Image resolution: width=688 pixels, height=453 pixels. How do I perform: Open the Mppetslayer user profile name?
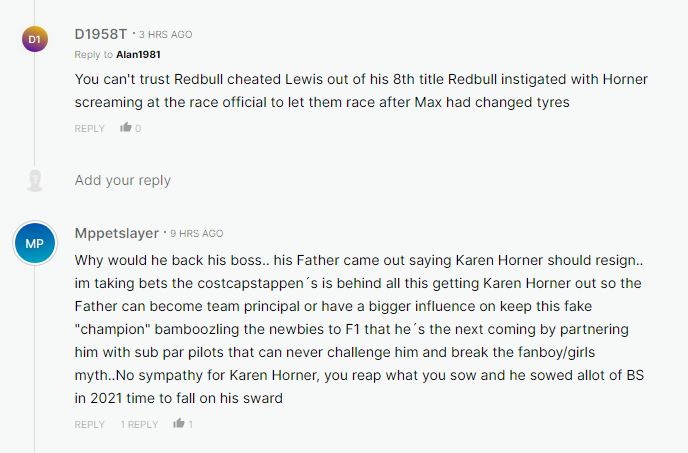click(x=116, y=233)
